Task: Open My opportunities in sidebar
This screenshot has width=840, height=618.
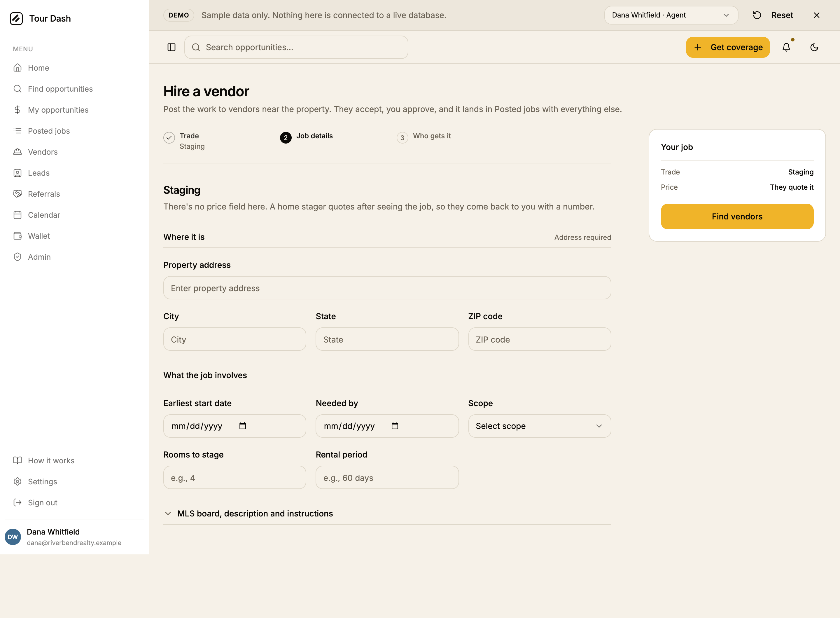Action: point(74,110)
